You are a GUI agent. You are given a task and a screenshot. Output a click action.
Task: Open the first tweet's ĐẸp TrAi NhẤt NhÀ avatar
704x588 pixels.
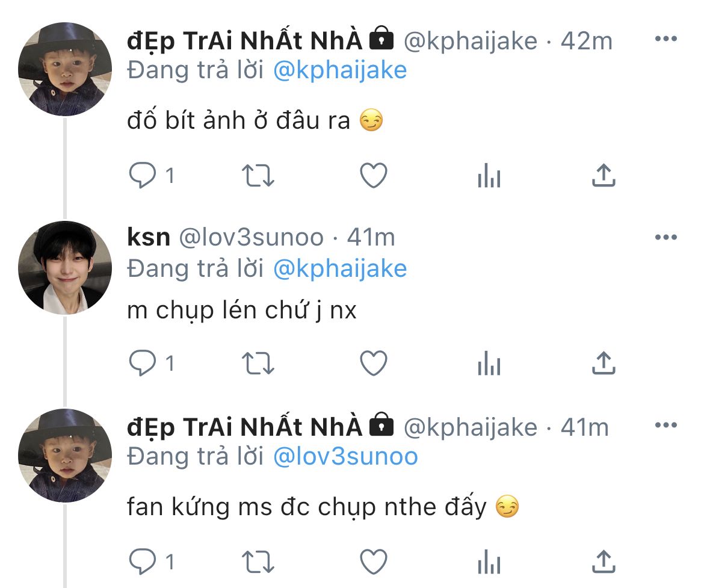pyautogui.click(x=65, y=69)
